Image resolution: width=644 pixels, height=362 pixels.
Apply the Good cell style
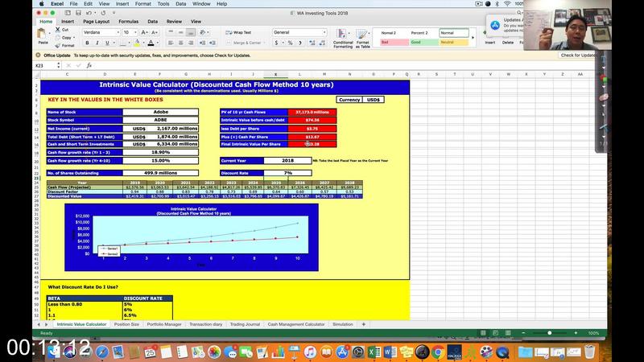[424, 43]
